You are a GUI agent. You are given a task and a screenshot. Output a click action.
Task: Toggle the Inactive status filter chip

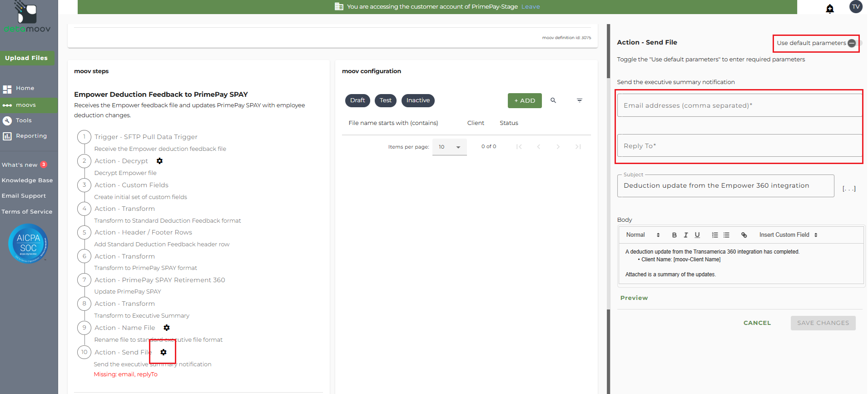(x=418, y=100)
